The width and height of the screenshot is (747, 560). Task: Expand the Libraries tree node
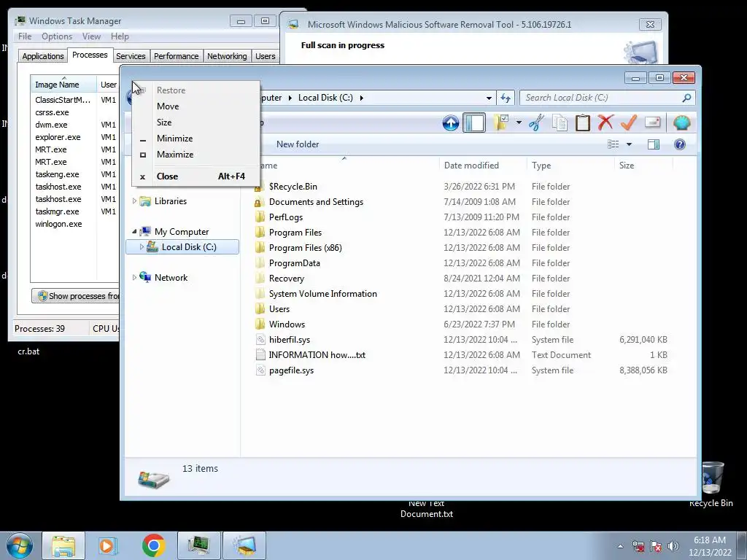[x=134, y=201]
